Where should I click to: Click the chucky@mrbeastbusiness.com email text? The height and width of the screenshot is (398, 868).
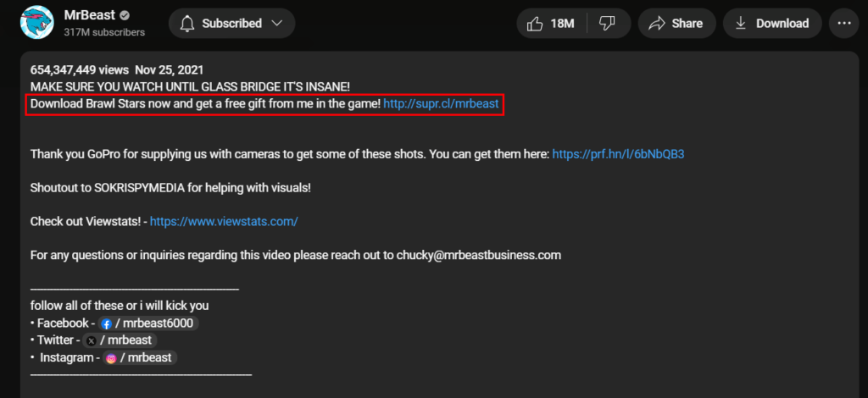click(x=479, y=256)
